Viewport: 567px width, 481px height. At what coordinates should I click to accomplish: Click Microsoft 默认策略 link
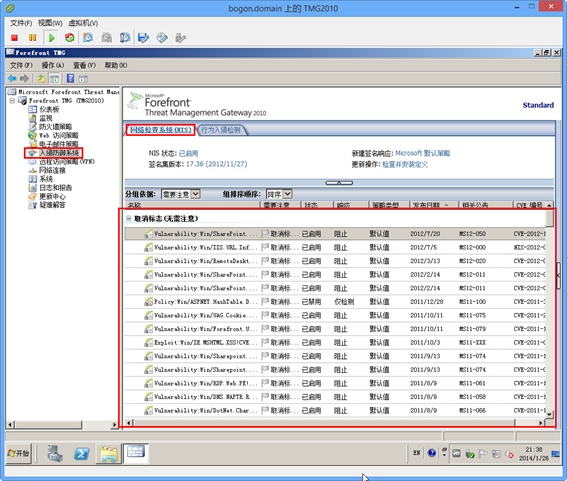423,153
